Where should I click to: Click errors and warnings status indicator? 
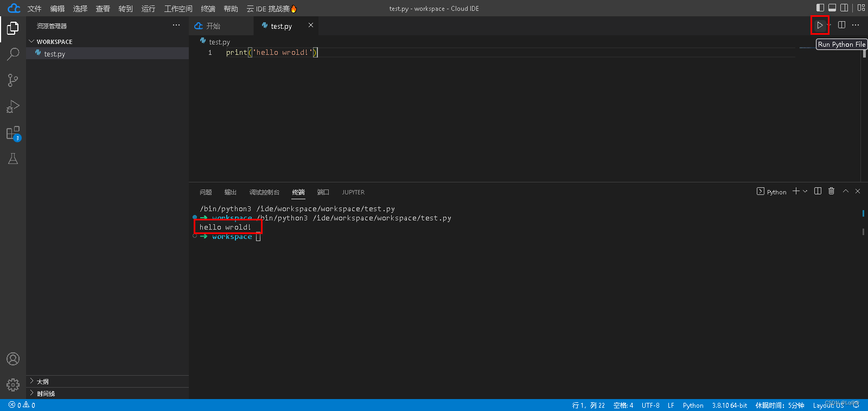coord(22,405)
